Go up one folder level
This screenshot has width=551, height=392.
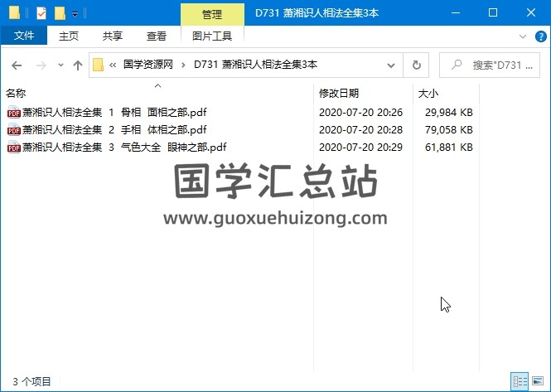point(78,65)
